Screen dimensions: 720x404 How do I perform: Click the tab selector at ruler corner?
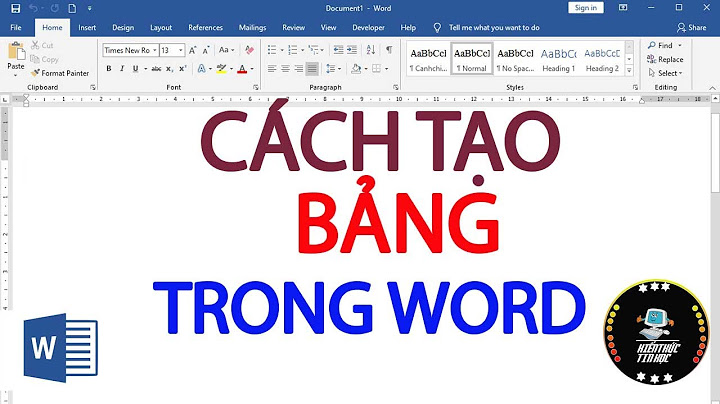[x=5, y=100]
